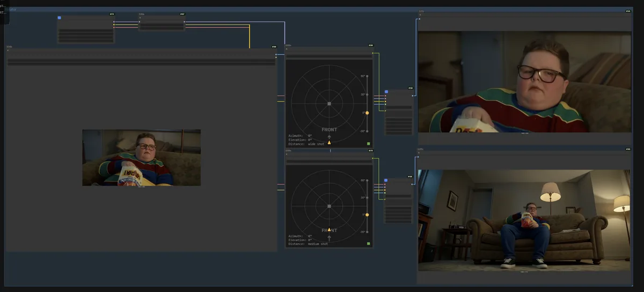
Task: Click the yellow distance triangle in the medium shot widget
Action: (x=329, y=229)
